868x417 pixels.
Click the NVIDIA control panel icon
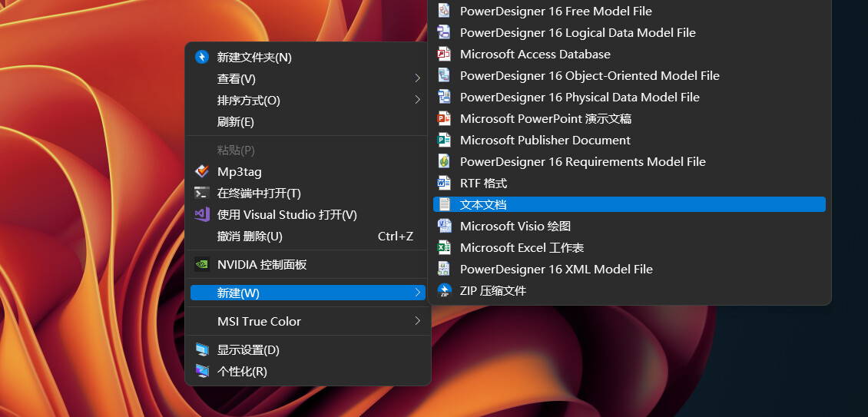202,265
